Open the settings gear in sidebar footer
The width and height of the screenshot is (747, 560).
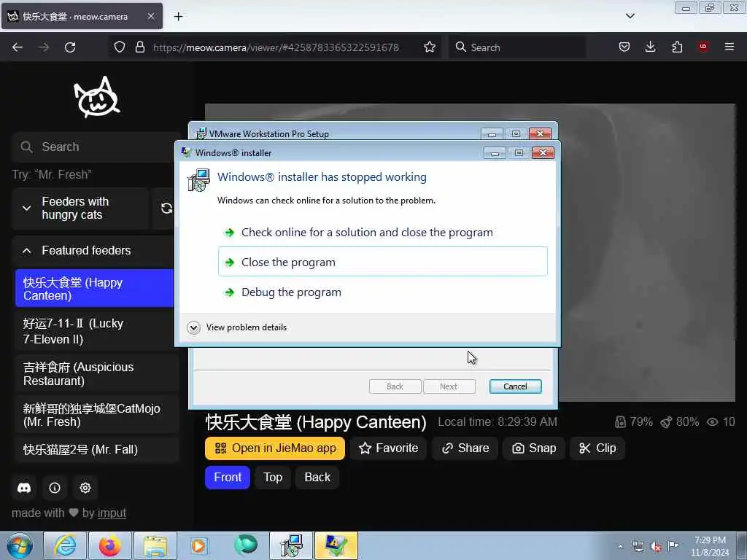(85, 488)
